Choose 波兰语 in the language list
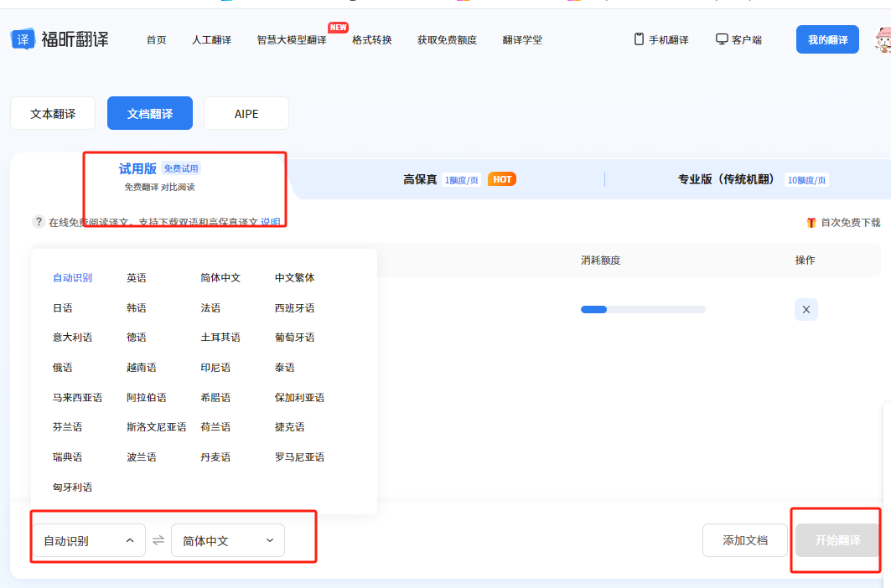 142,457
